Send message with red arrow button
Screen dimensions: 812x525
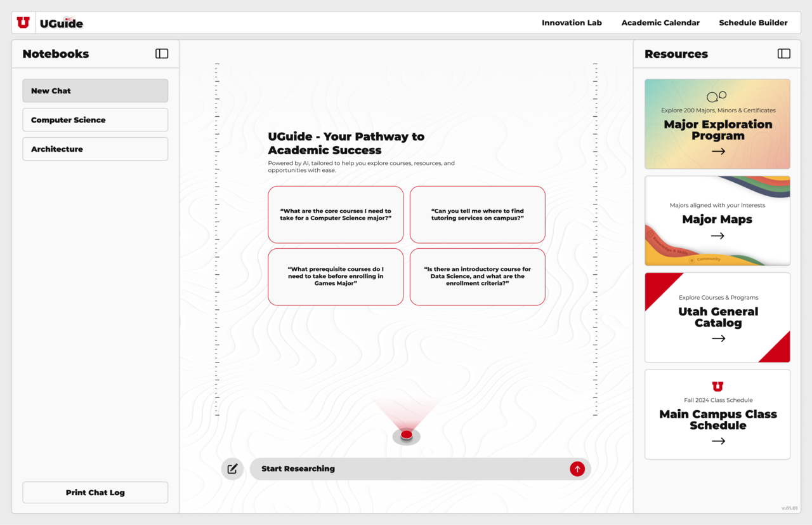point(577,469)
